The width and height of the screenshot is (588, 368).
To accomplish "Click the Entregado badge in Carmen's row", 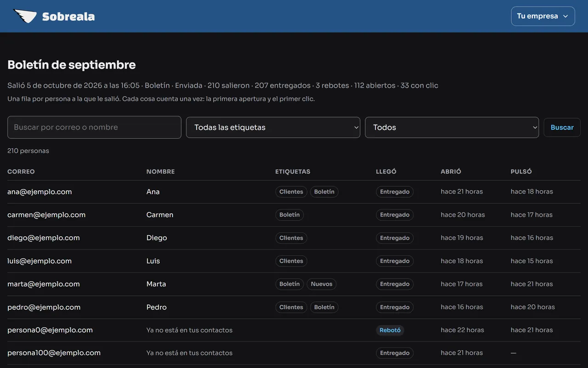I will [x=395, y=215].
